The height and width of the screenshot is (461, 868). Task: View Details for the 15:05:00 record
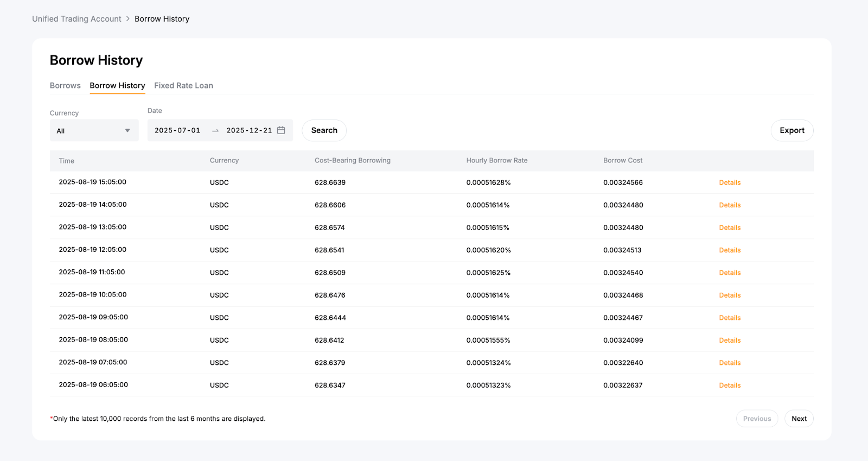730,183
